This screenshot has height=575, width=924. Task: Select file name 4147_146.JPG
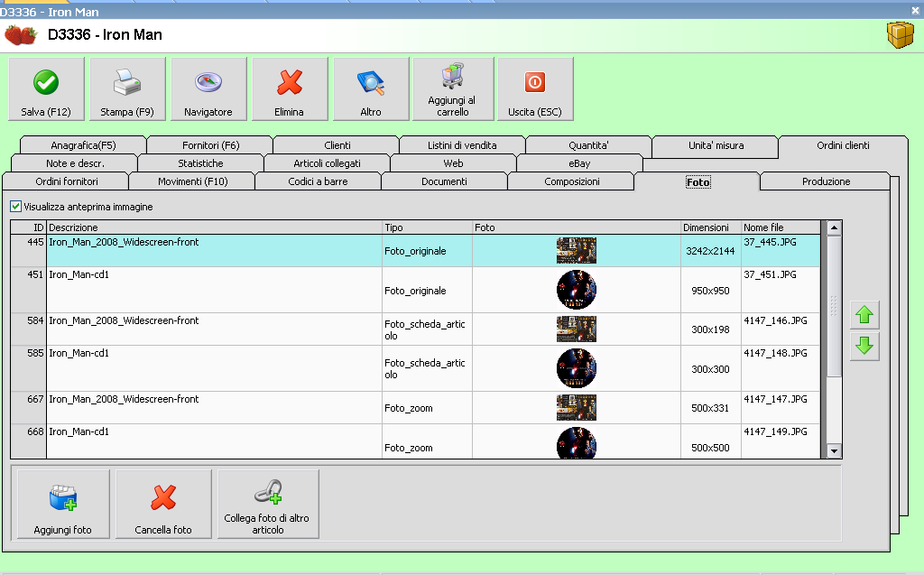click(775, 320)
